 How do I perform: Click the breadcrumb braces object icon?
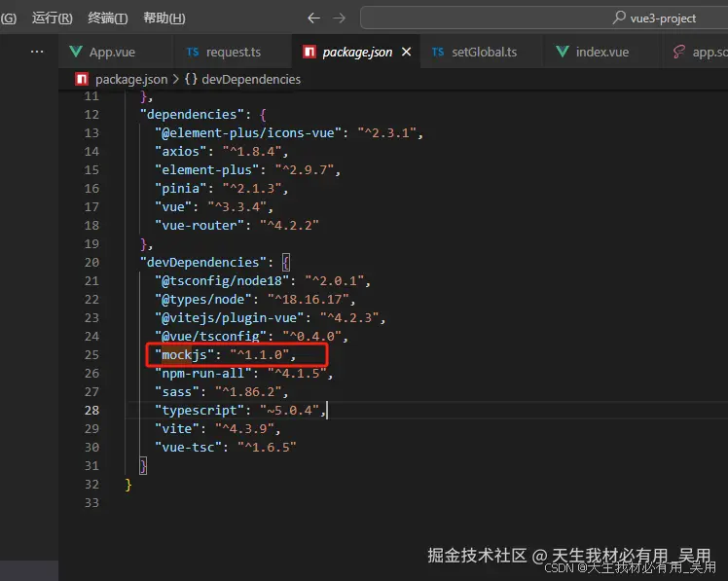(191, 79)
